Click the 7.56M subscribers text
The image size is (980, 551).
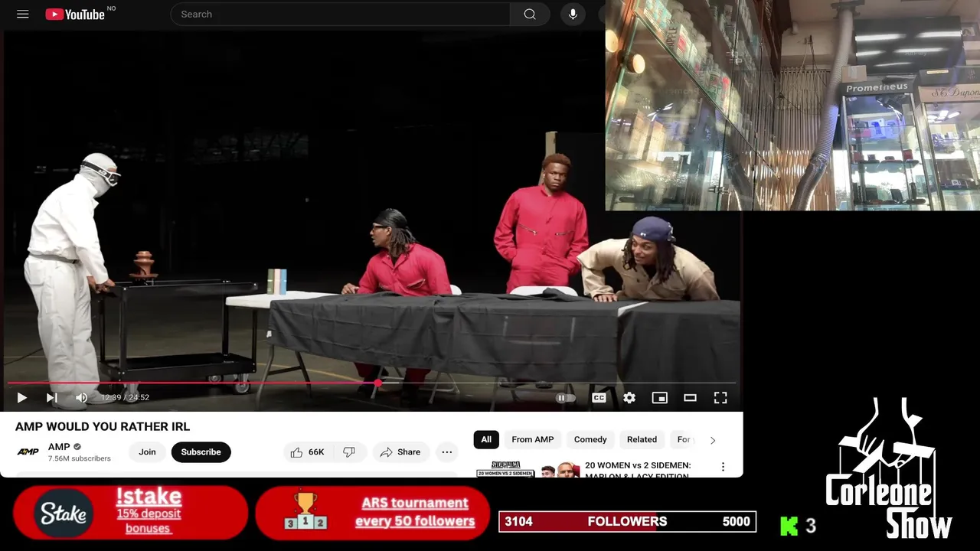[79, 458]
